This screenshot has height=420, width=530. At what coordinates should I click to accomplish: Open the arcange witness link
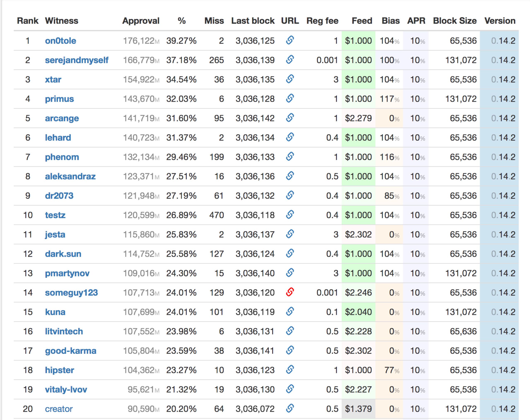(62, 118)
